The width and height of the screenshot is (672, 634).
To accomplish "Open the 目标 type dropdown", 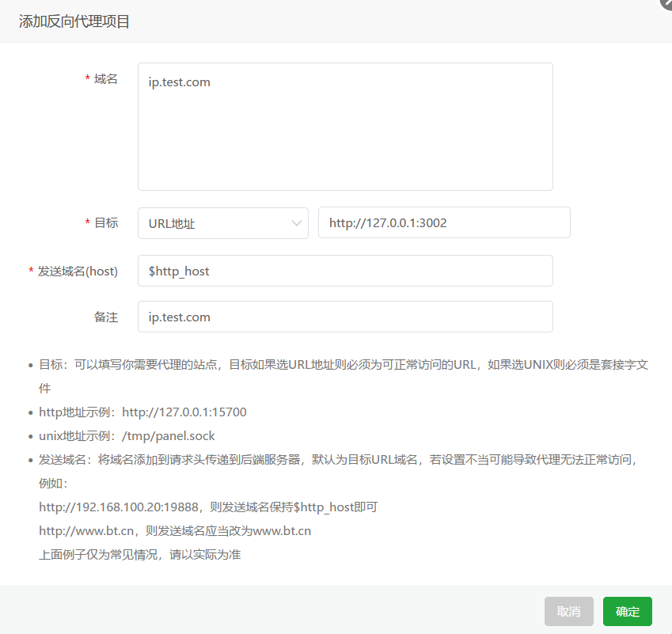I will click(222, 222).
